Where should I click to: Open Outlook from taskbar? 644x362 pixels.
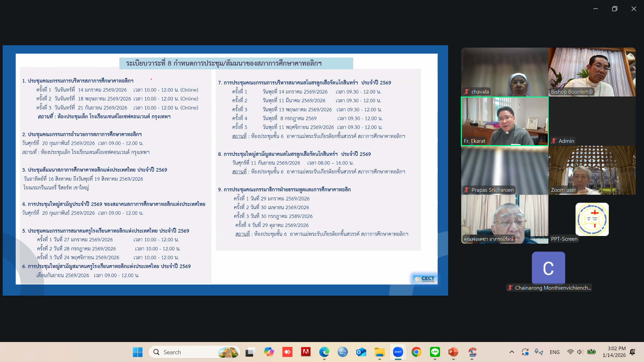tap(361, 352)
